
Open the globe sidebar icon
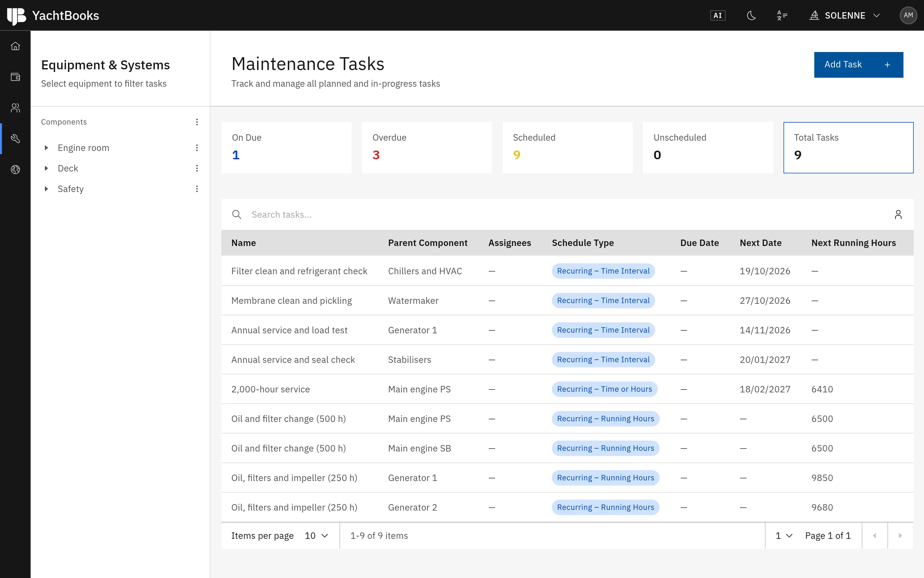(x=15, y=169)
